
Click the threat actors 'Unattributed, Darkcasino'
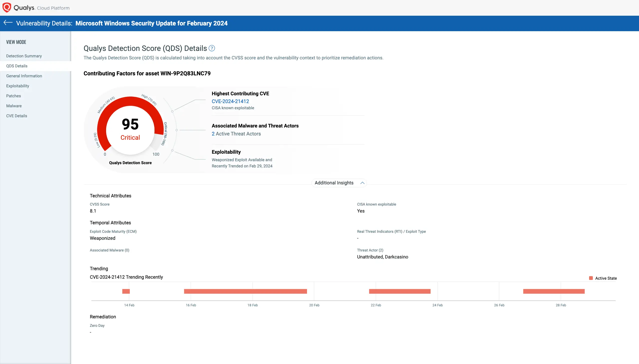[382, 257]
